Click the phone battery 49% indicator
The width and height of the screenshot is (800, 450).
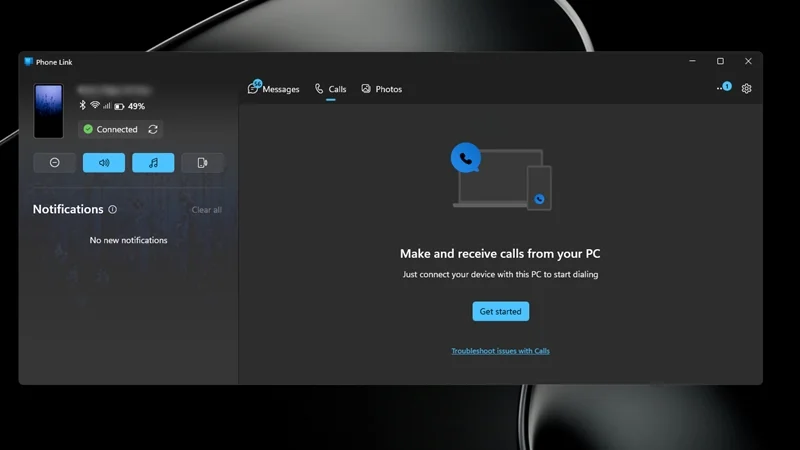130,106
